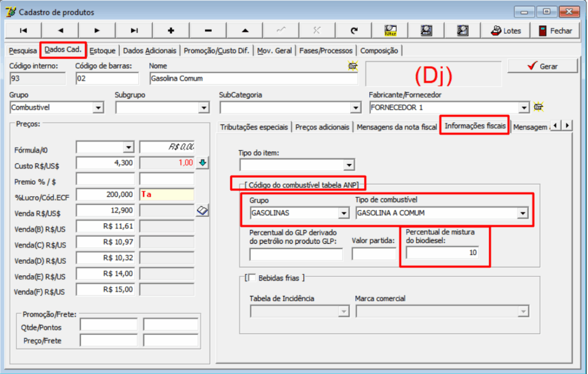The width and height of the screenshot is (588, 374).
Task: Enable the Bebidas frias checkbox
Action: coord(251,278)
